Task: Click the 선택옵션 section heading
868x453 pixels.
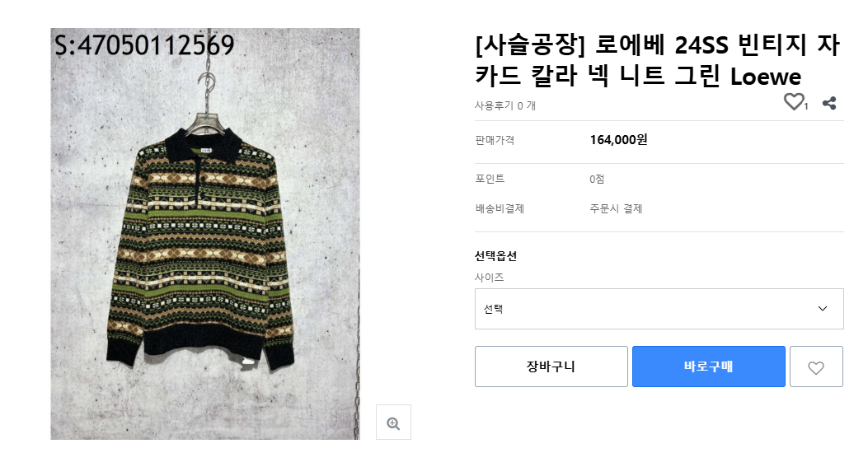Action: coord(495,256)
